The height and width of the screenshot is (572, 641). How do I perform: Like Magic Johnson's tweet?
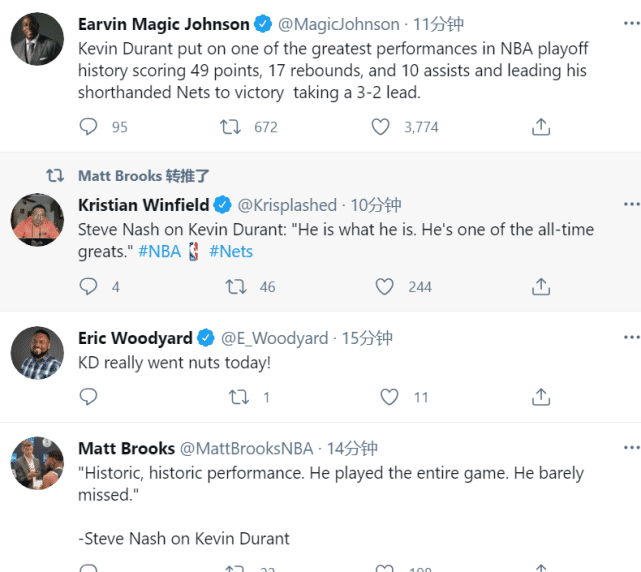(381, 127)
